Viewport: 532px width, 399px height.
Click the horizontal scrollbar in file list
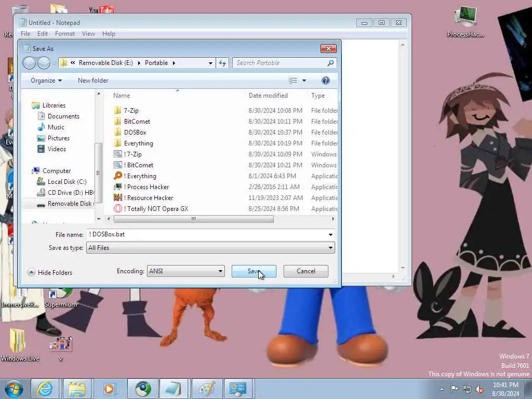coord(193,219)
